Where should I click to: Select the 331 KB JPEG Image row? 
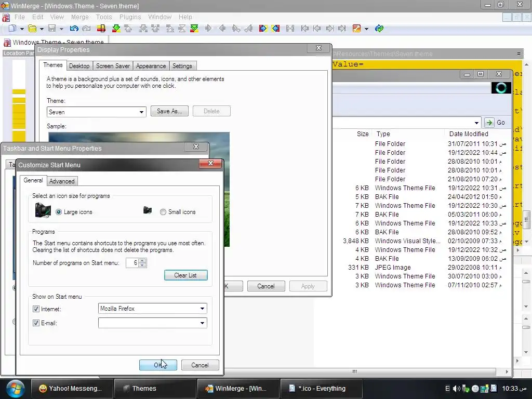click(x=421, y=268)
